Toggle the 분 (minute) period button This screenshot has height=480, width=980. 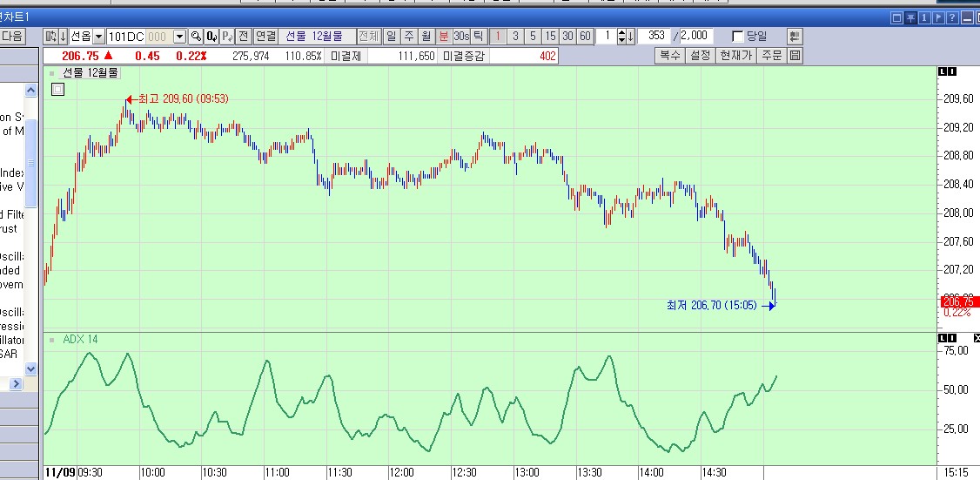443,36
